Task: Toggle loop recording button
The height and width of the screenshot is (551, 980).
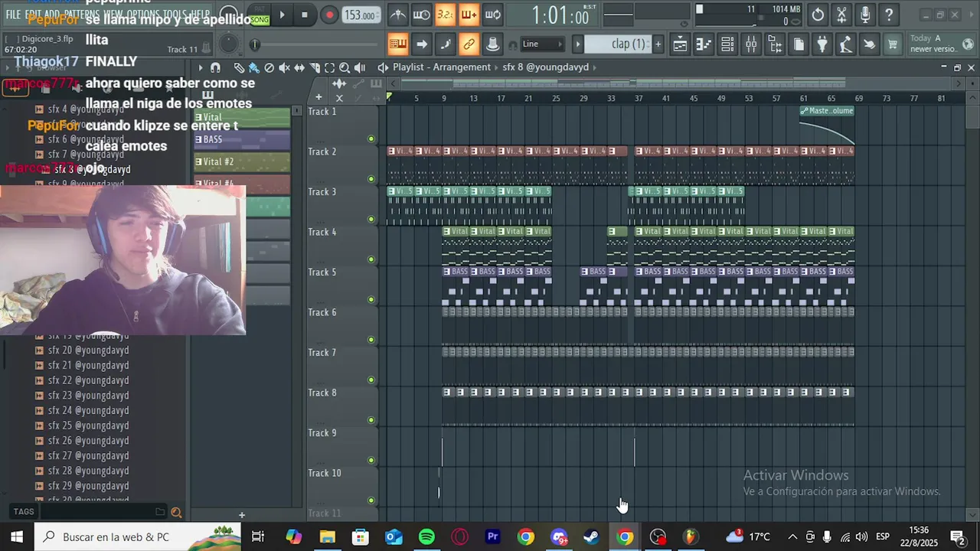Action: coord(493,15)
